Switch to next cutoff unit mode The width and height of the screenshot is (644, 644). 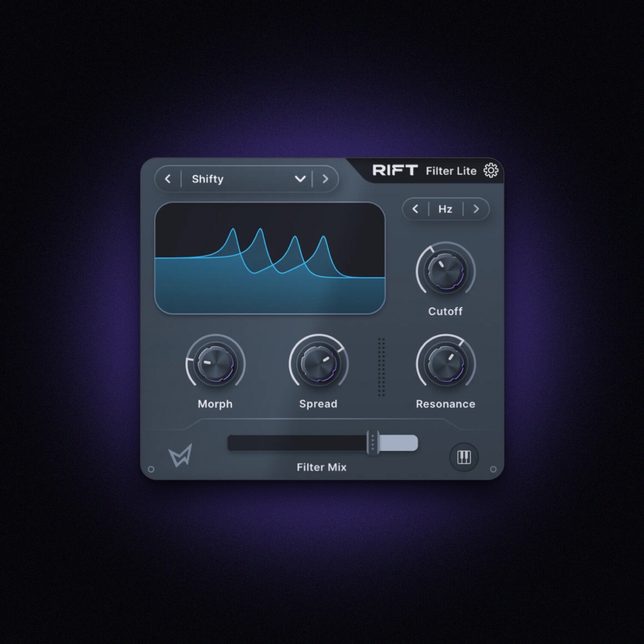click(476, 209)
